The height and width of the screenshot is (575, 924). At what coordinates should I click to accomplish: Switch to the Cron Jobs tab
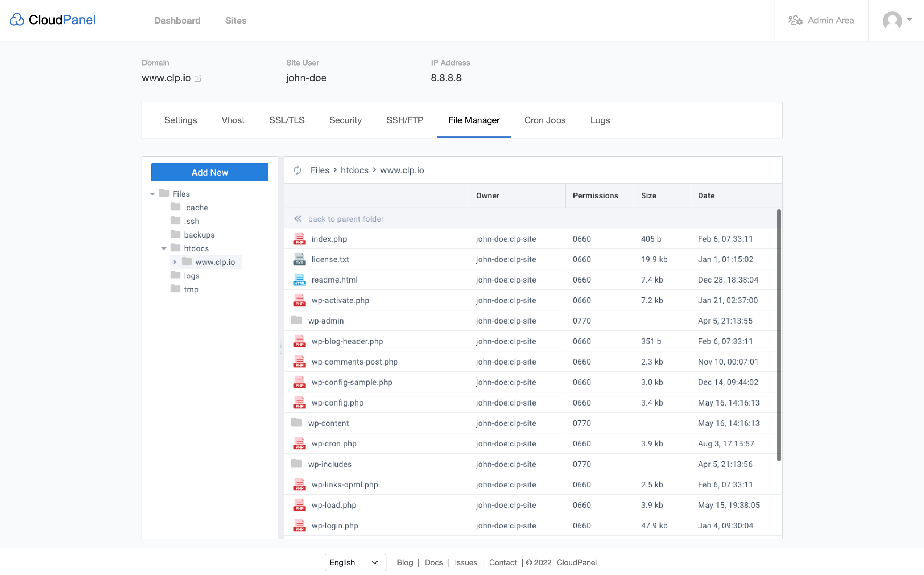tap(545, 120)
